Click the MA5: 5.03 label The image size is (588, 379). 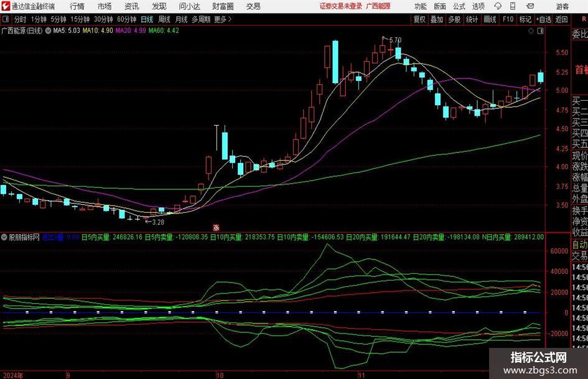pyautogui.click(x=67, y=30)
